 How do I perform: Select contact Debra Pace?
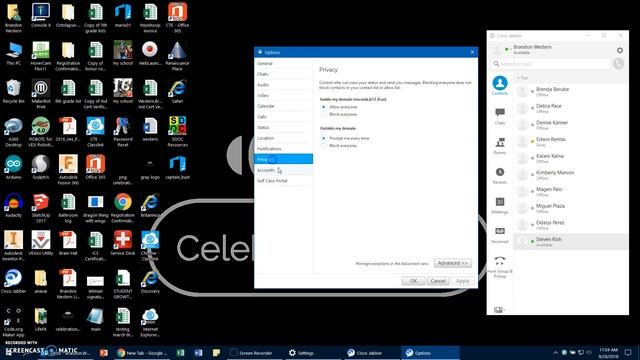pos(571,108)
